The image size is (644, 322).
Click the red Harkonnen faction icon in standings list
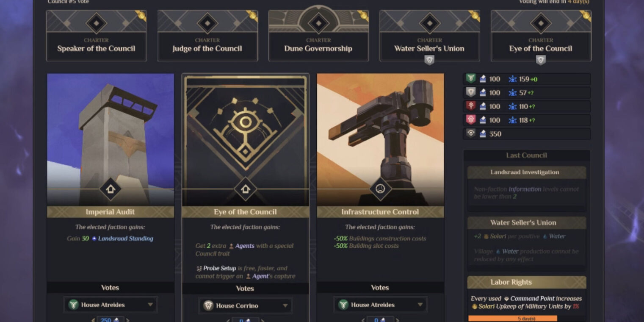(x=471, y=106)
